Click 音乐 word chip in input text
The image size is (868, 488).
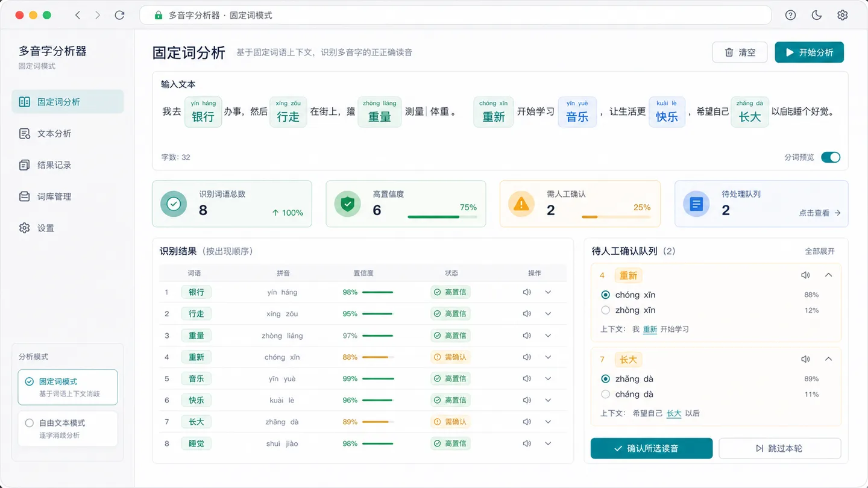(x=577, y=112)
